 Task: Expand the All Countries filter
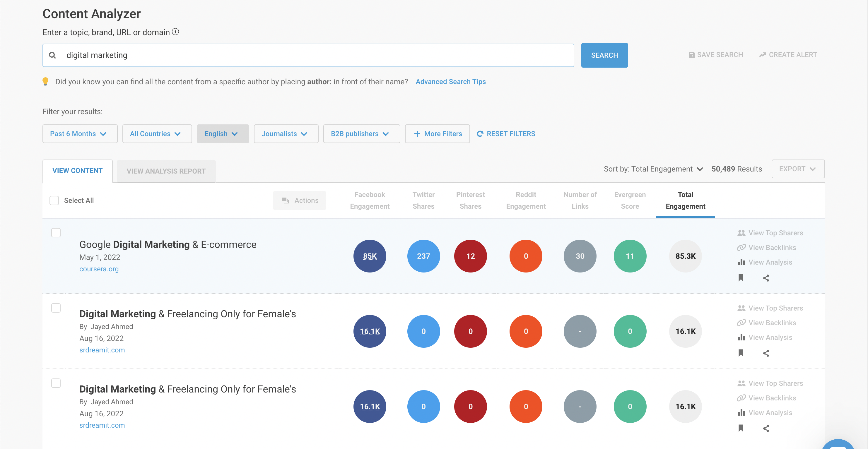point(157,134)
